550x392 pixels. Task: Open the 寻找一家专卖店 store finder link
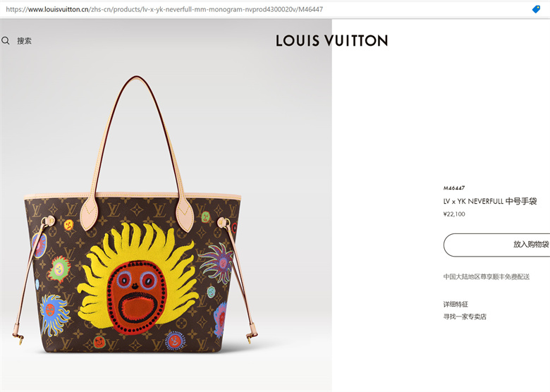pyautogui.click(x=465, y=317)
